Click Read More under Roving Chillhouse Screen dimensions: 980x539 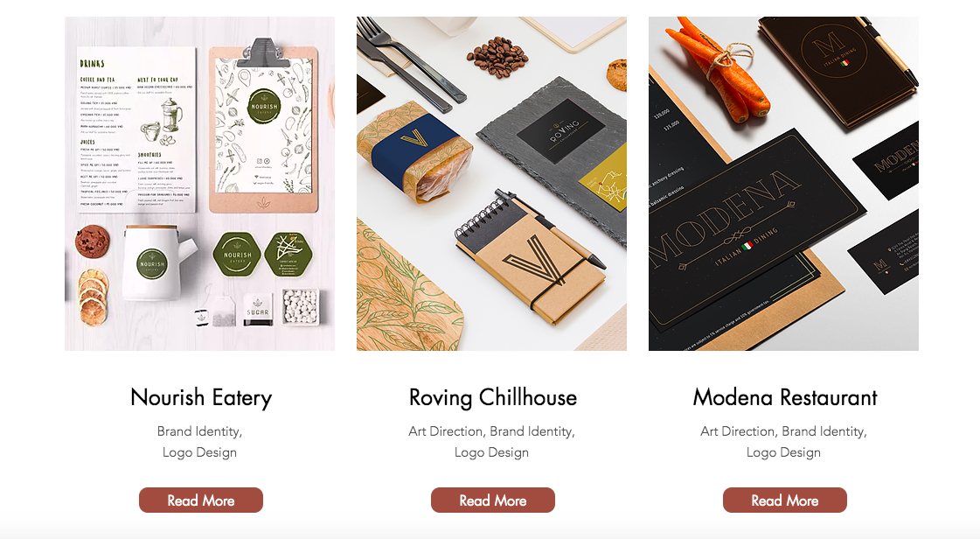492,500
